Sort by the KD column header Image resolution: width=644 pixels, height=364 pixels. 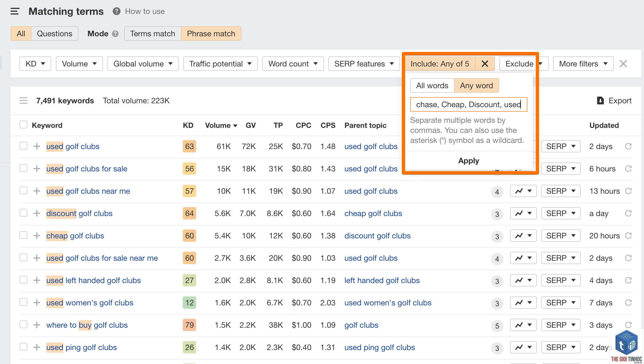[188, 125]
